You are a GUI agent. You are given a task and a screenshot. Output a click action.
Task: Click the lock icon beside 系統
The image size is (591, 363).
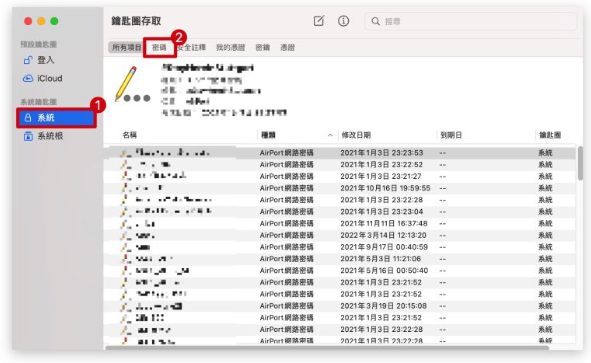point(28,118)
